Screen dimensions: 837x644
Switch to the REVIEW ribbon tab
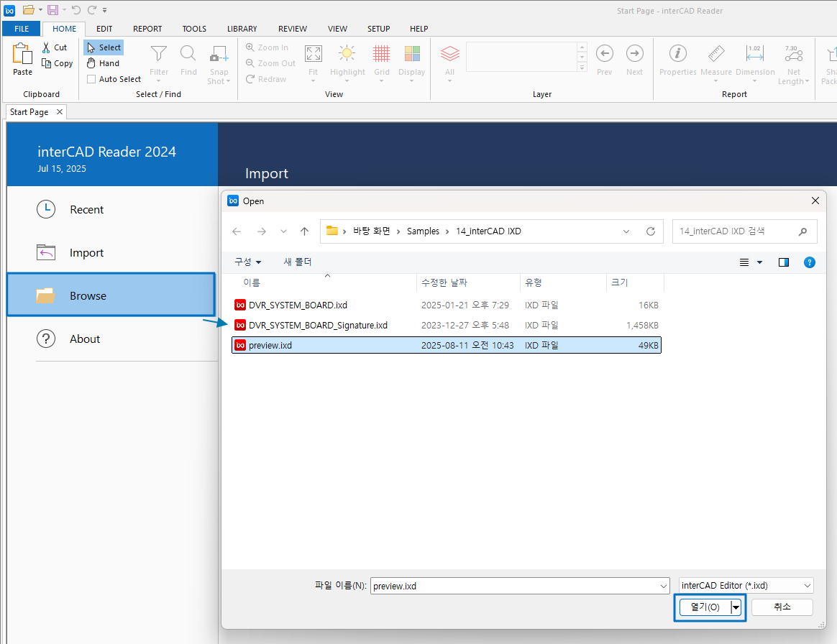[x=293, y=29]
